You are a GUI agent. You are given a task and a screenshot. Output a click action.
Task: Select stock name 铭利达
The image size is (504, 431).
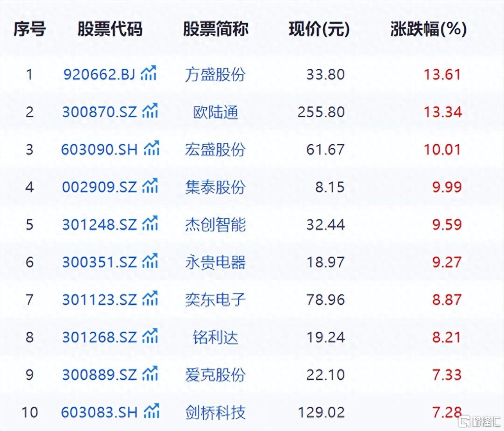click(x=215, y=338)
